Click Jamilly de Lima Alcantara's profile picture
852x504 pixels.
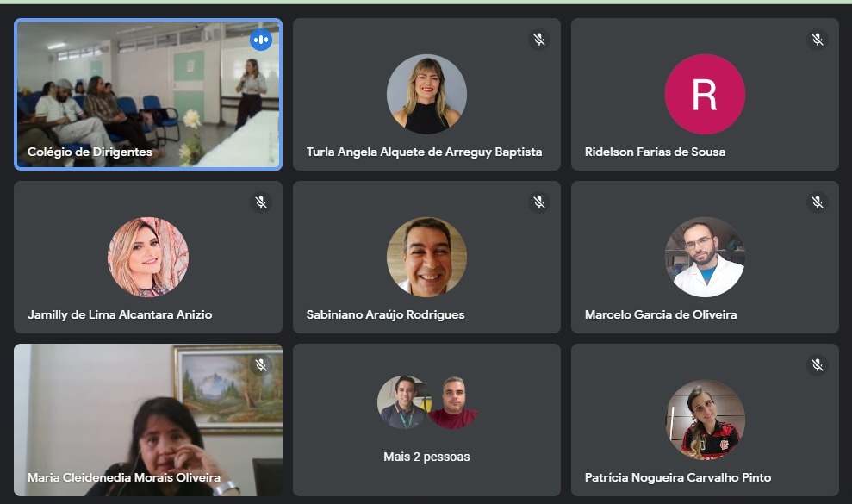click(x=148, y=257)
